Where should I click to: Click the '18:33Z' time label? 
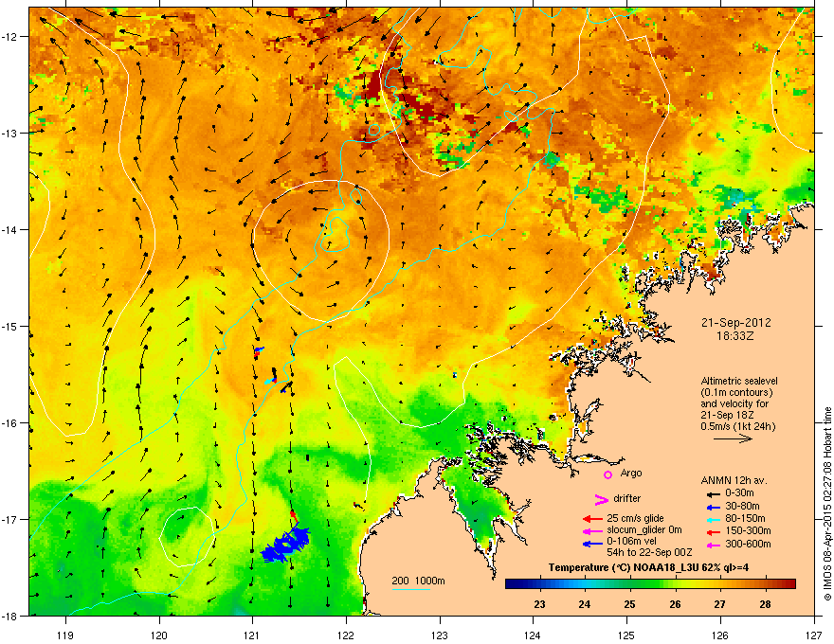(735, 336)
